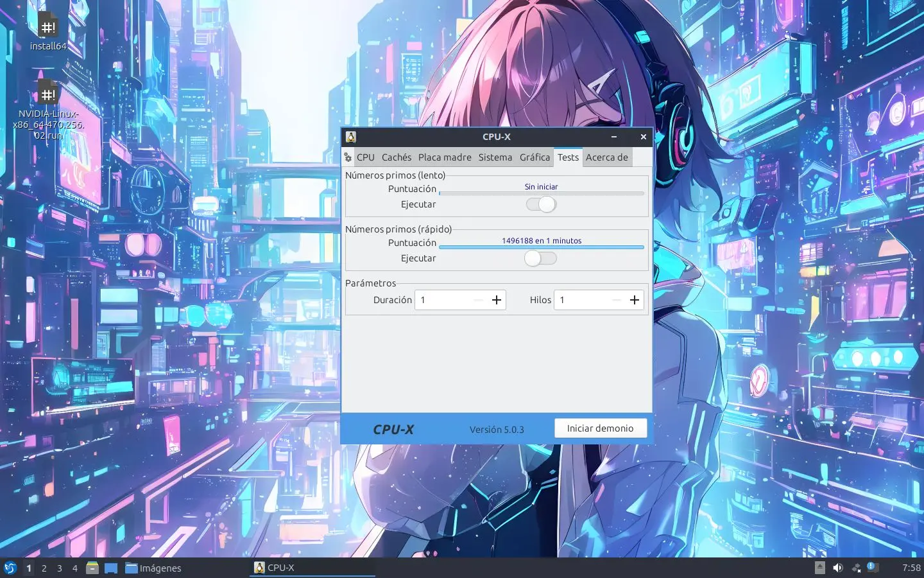Viewport: 924px width, 578px height.
Task: Open the volume speaker tray icon
Action: pos(837,568)
